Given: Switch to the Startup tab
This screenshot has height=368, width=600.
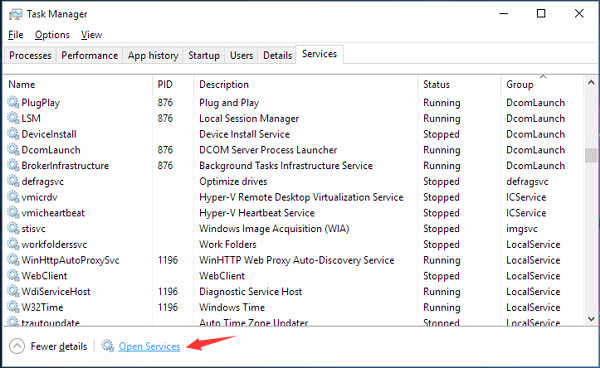Looking at the screenshot, I should click(x=204, y=55).
